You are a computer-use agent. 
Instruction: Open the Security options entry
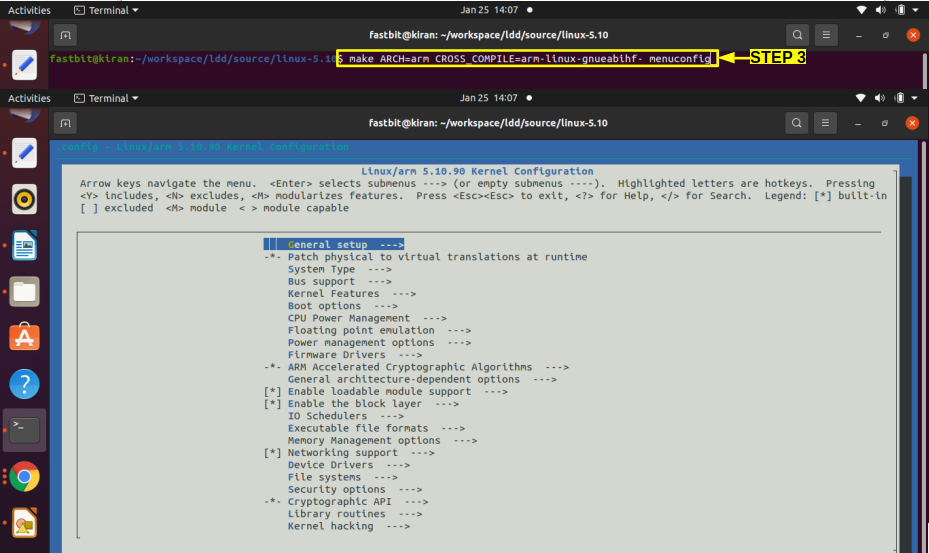(x=355, y=490)
